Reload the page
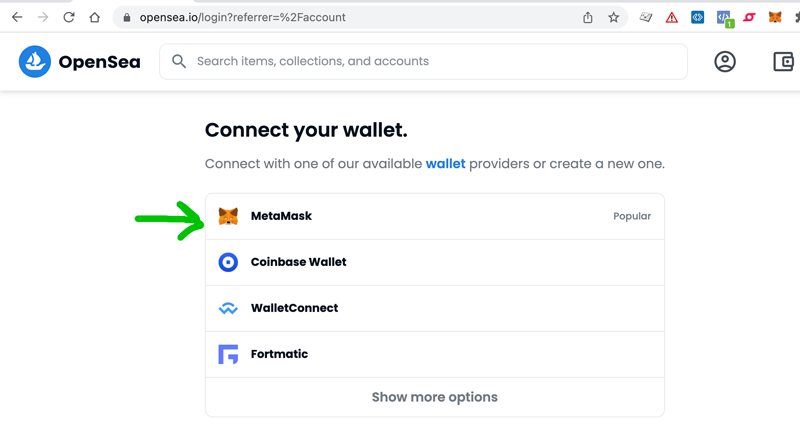 tap(69, 17)
